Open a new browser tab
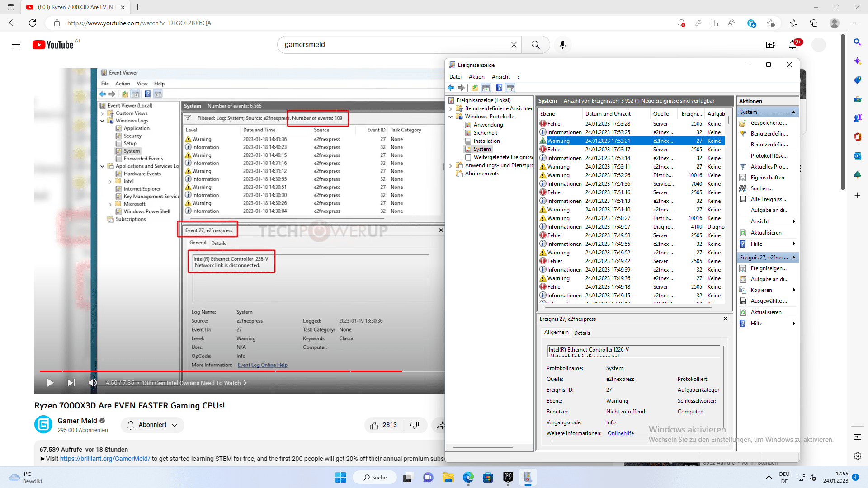 (x=138, y=7)
